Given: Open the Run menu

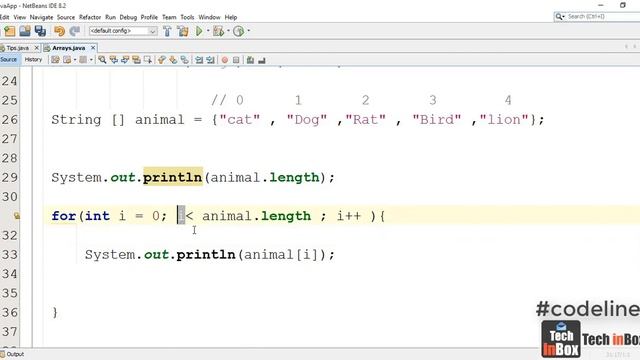Looking at the screenshot, I should pos(110,17).
